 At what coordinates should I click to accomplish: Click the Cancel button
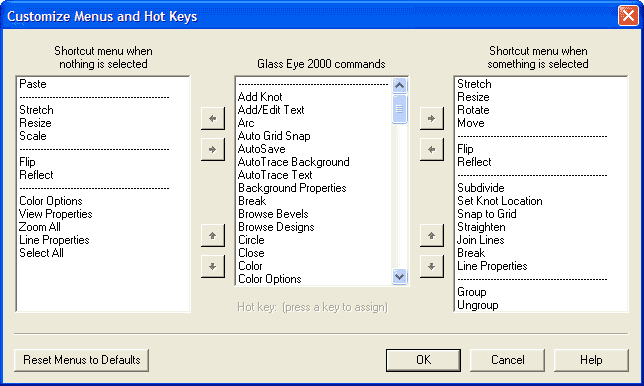point(508,360)
